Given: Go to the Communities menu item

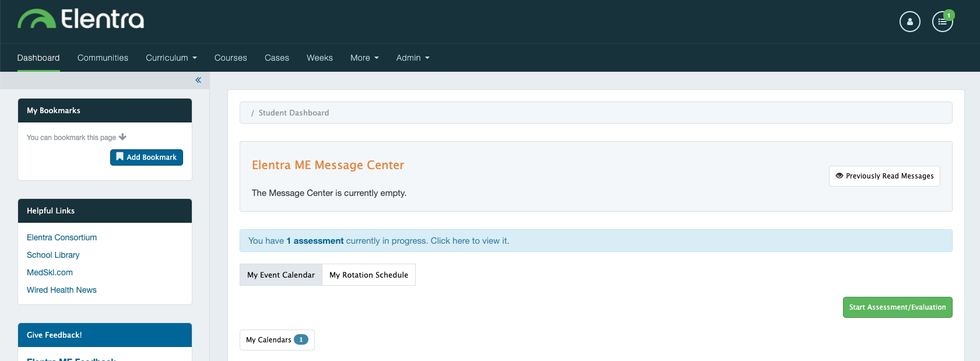Looking at the screenshot, I should pyautogui.click(x=103, y=58).
